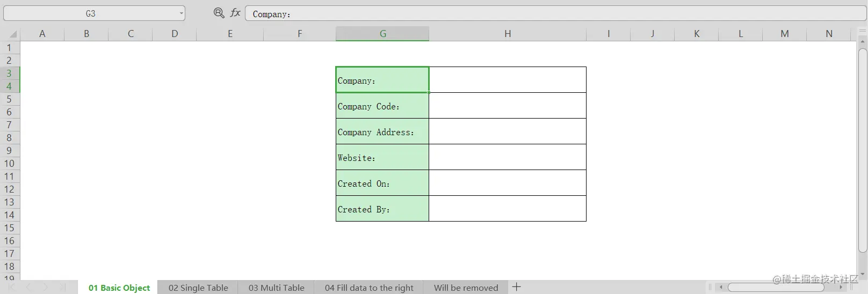Click the vertical scrollbar down arrow
The height and width of the screenshot is (294, 868).
tap(863, 274)
